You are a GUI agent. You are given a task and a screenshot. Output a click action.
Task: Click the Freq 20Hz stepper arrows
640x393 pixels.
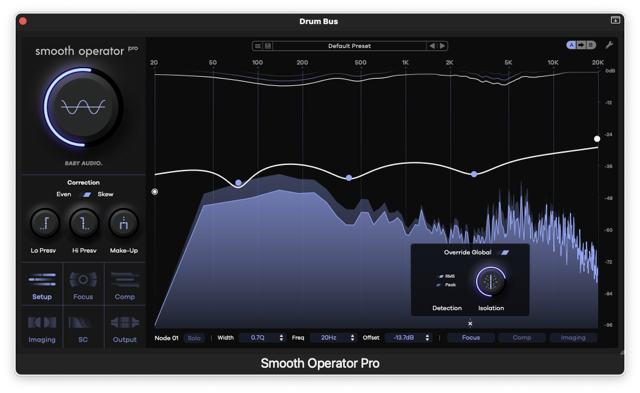tap(352, 338)
